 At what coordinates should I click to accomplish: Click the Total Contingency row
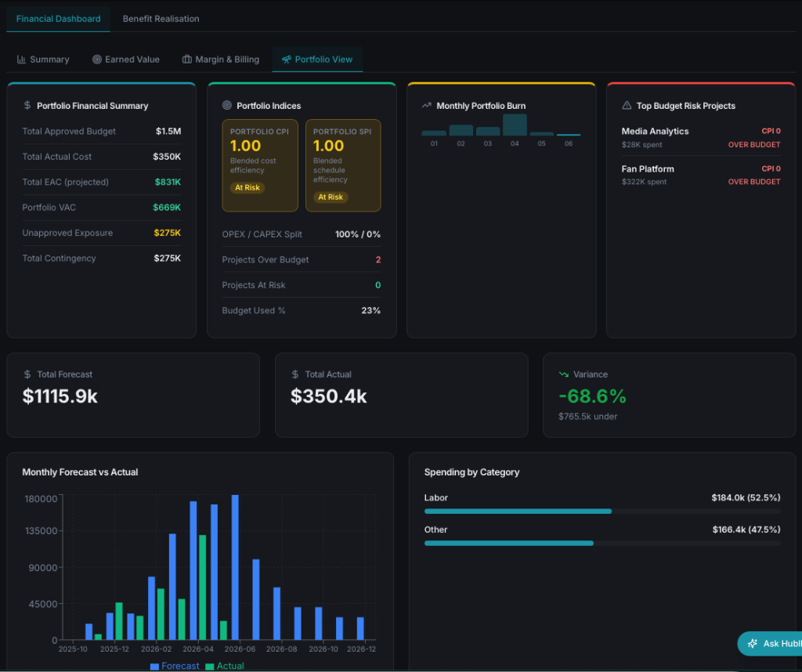pyautogui.click(x=101, y=258)
